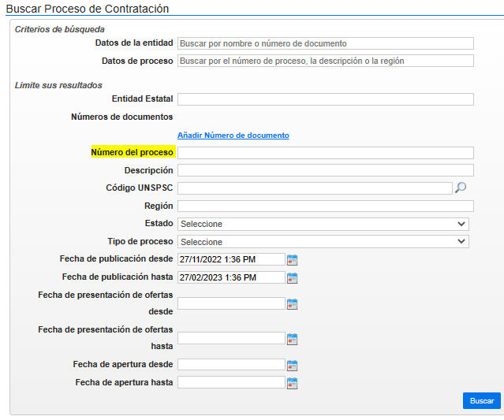Focus the Datos de proceso search field
Viewport: 504px width, 420px height.
point(325,61)
